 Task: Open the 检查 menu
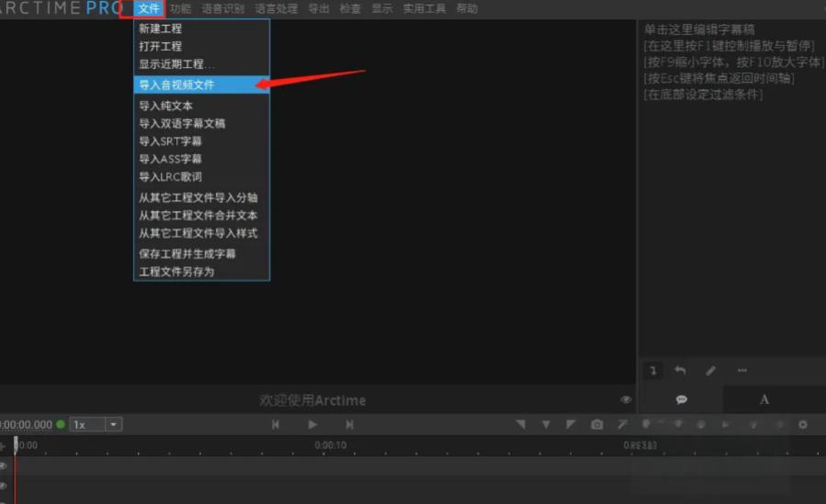(350, 8)
